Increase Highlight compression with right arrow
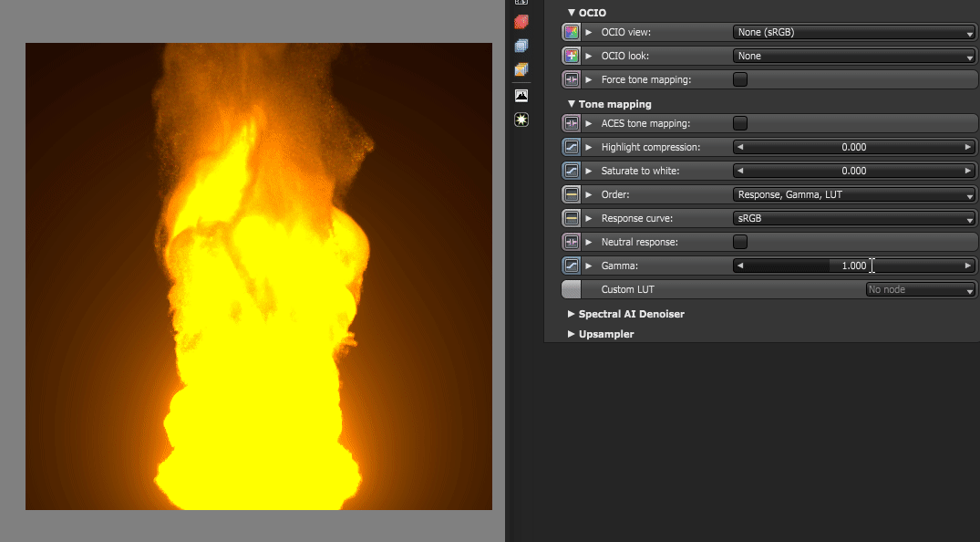The height and width of the screenshot is (542, 980). pyautogui.click(x=968, y=147)
